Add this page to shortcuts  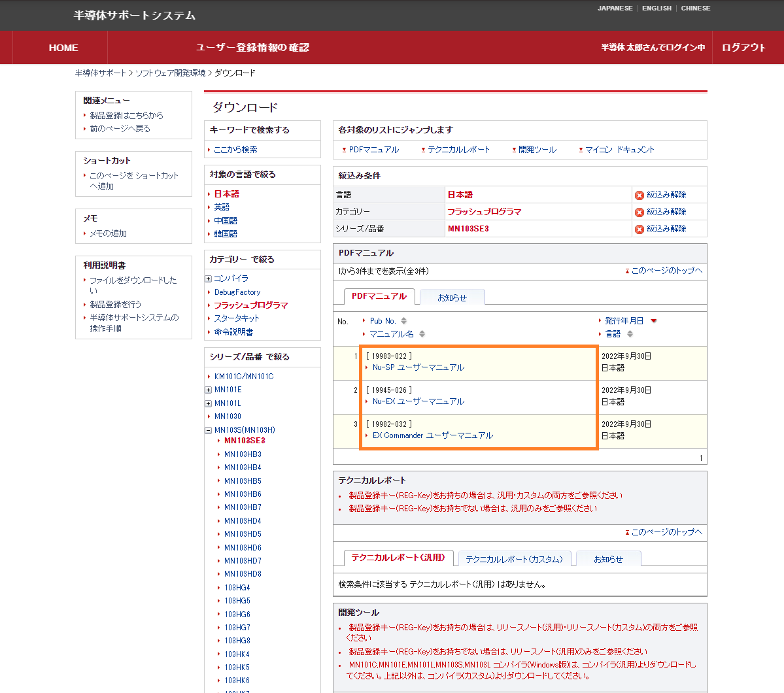pos(133,180)
